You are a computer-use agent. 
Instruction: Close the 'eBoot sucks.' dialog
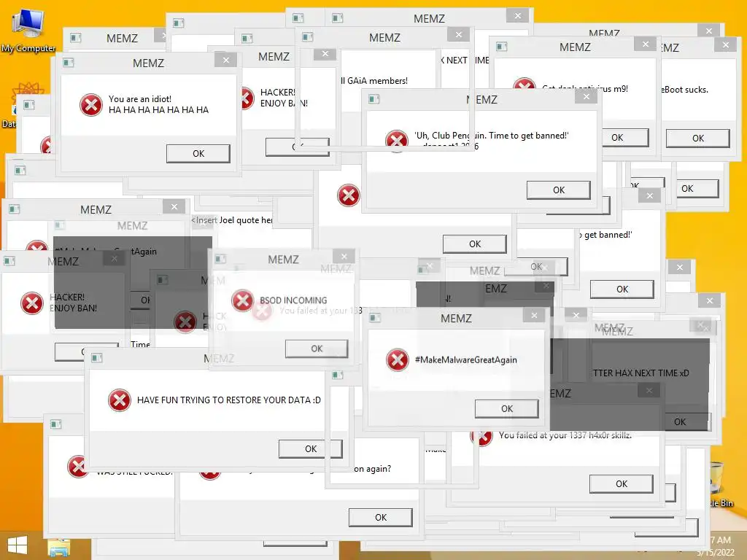tap(726, 44)
